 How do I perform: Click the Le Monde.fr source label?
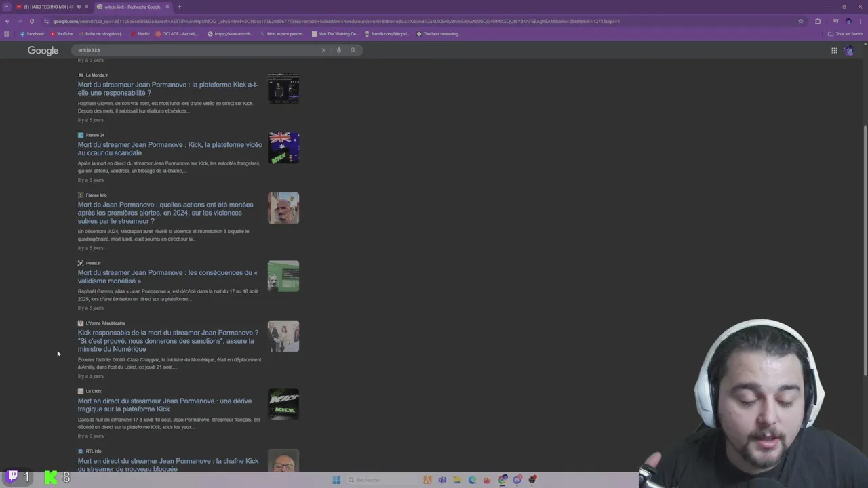96,75
